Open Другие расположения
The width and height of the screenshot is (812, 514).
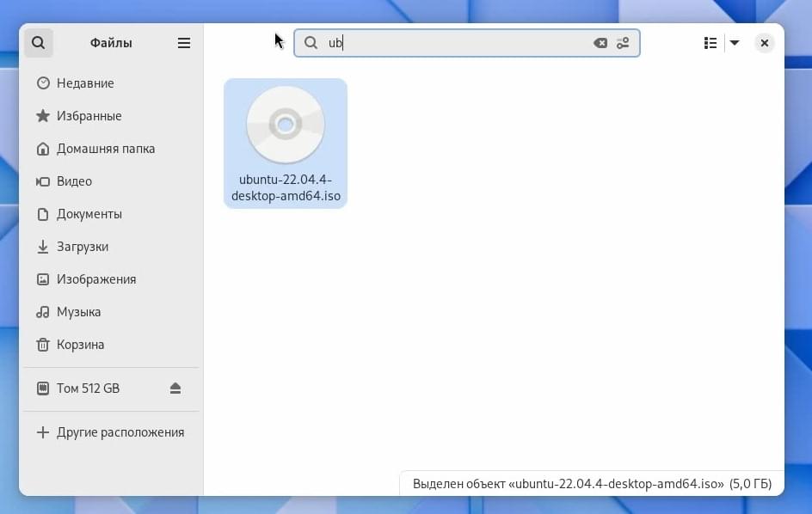(x=111, y=432)
